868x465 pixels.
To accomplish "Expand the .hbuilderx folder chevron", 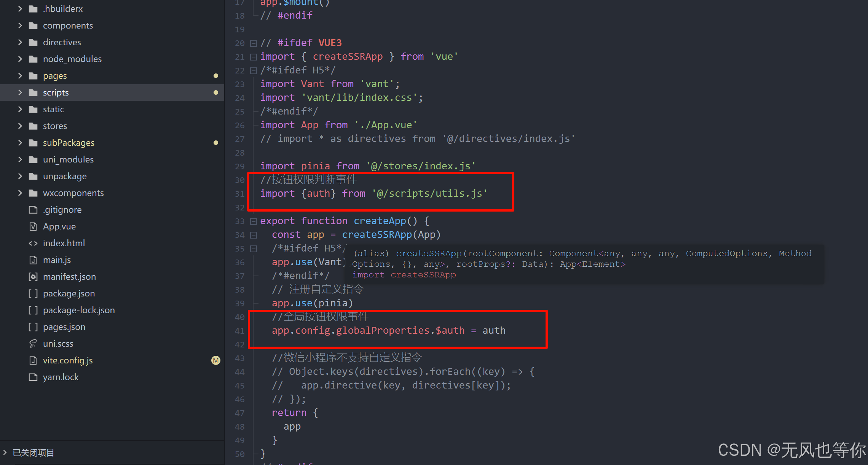I will click(20, 9).
